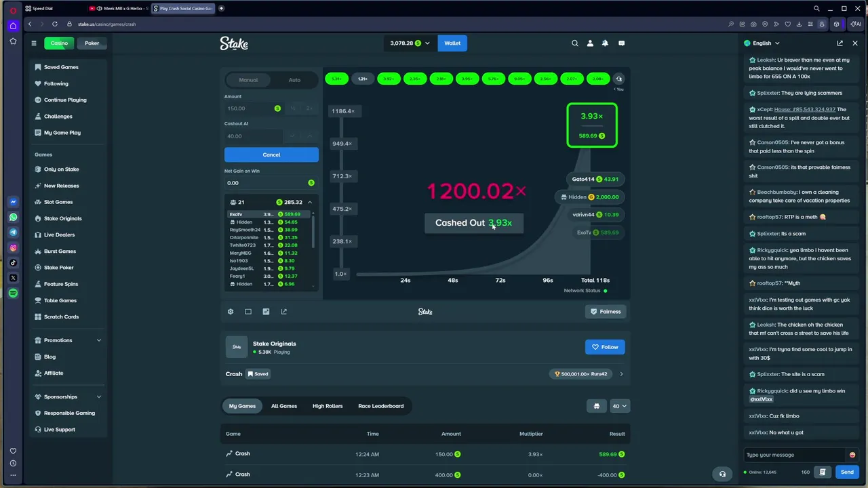Expand big win 500,001.00× Ruru42 arrow
This screenshot has height=488, width=868.
[x=621, y=374]
